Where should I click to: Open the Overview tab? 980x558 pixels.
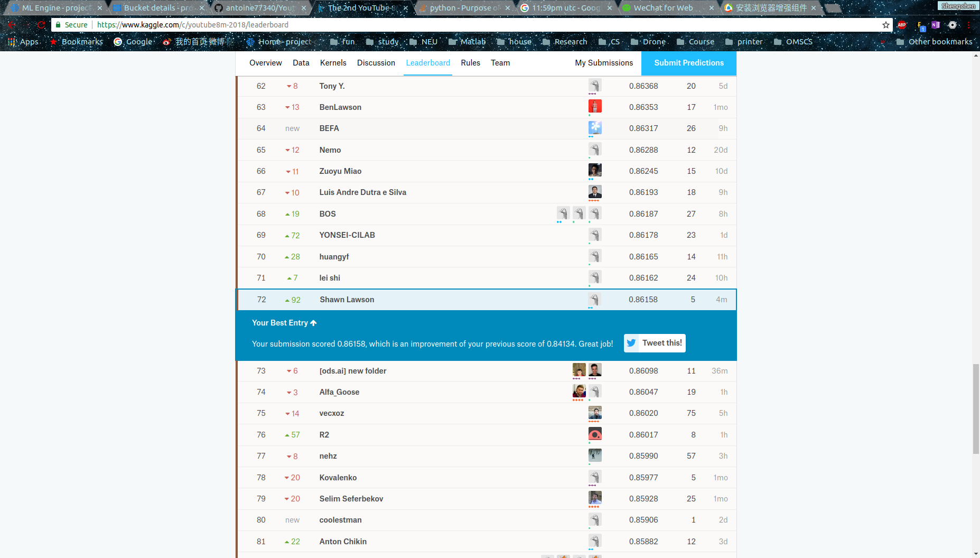click(x=266, y=63)
